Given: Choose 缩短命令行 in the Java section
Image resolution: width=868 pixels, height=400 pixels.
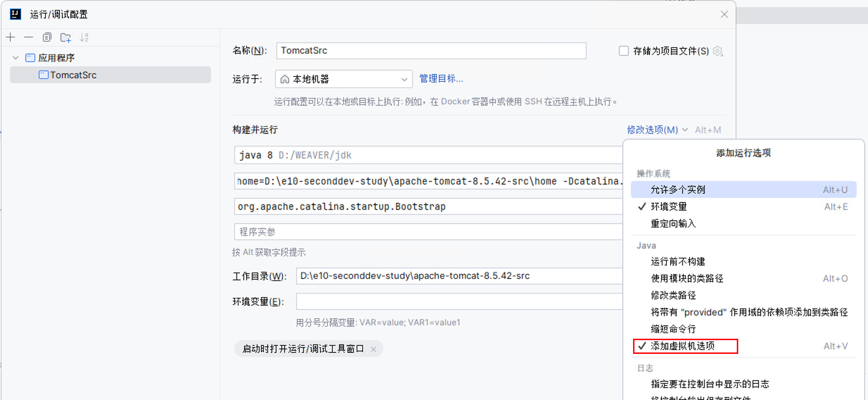Looking at the screenshot, I should coord(673,329).
